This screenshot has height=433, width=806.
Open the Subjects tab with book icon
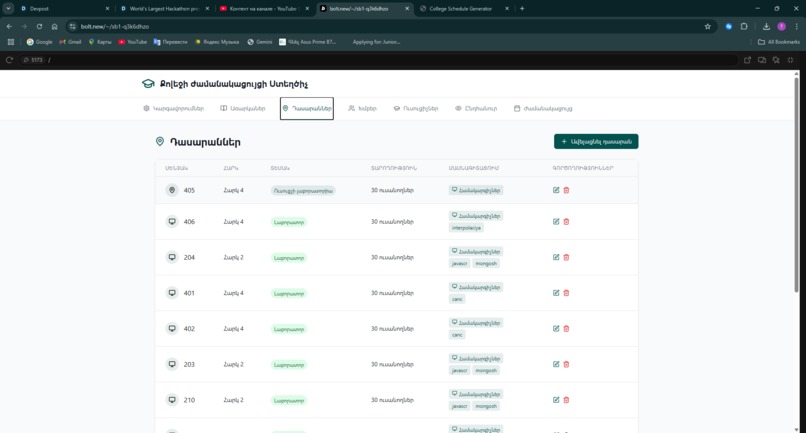(x=243, y=109)
